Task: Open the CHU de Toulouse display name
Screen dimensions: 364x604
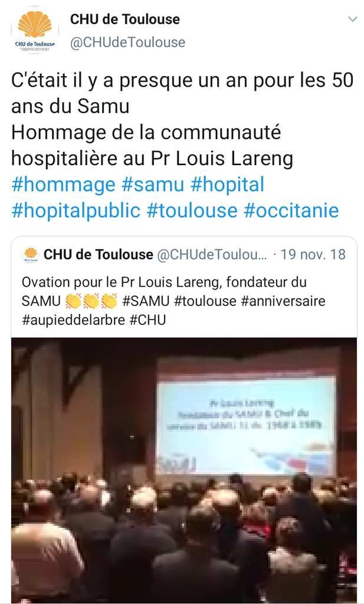Action: (125, 19)
